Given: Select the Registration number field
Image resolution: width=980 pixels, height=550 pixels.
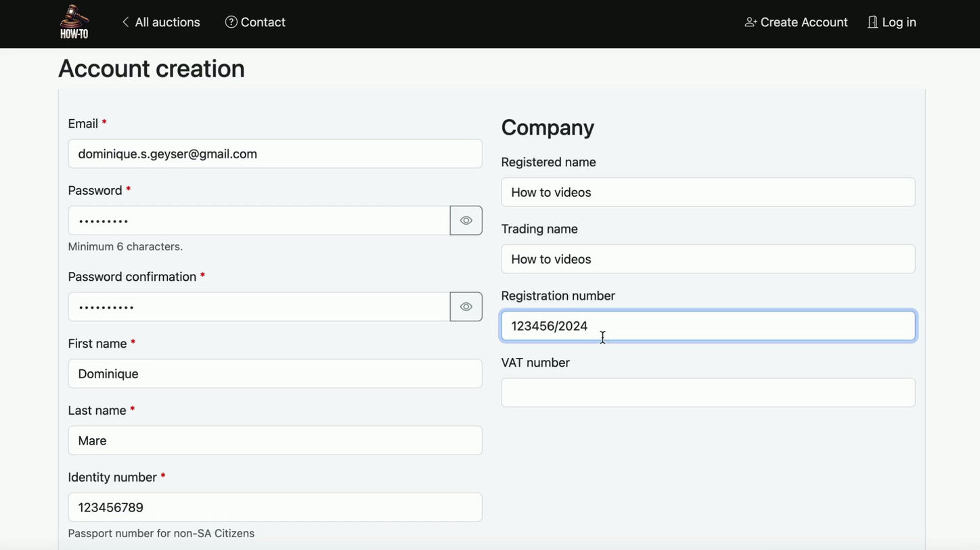Looking at the screenshot, I should pos(708,325).
